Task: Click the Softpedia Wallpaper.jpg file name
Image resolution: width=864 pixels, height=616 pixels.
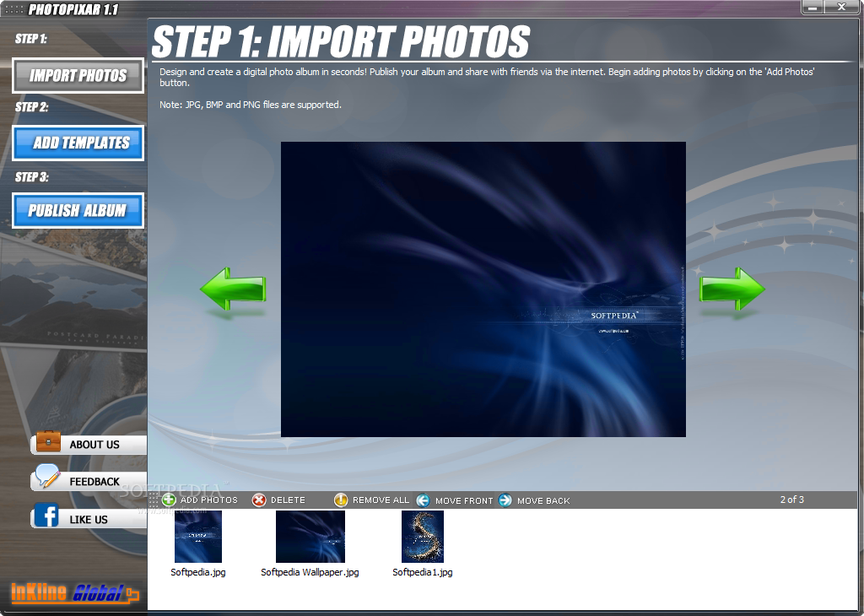Action: point(310,572)
